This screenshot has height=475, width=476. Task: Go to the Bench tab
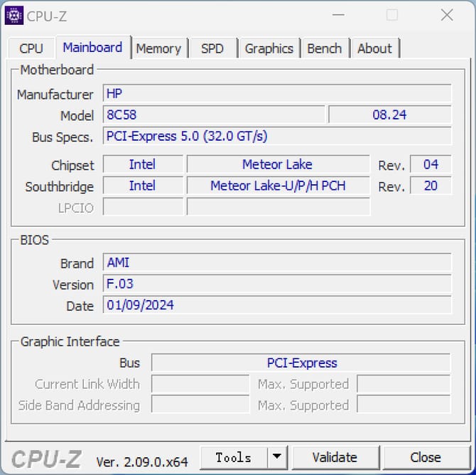324,48
